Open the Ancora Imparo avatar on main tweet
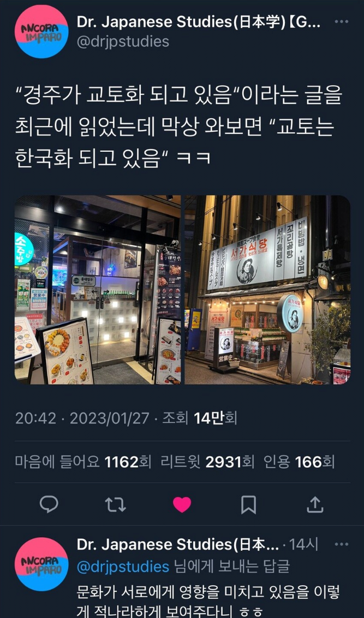This screenshot has width=364, height=618. tap(41, 32)
